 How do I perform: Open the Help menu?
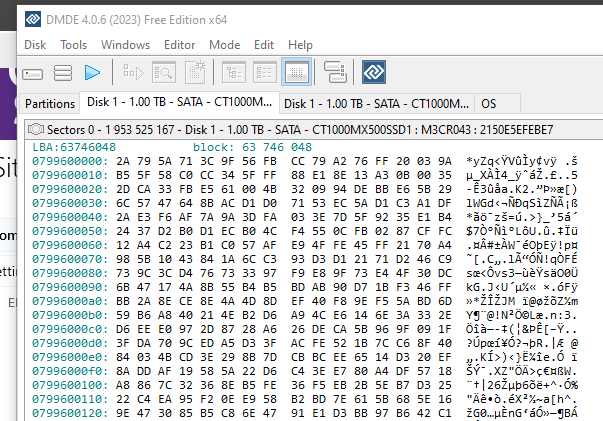coord(300,45)
